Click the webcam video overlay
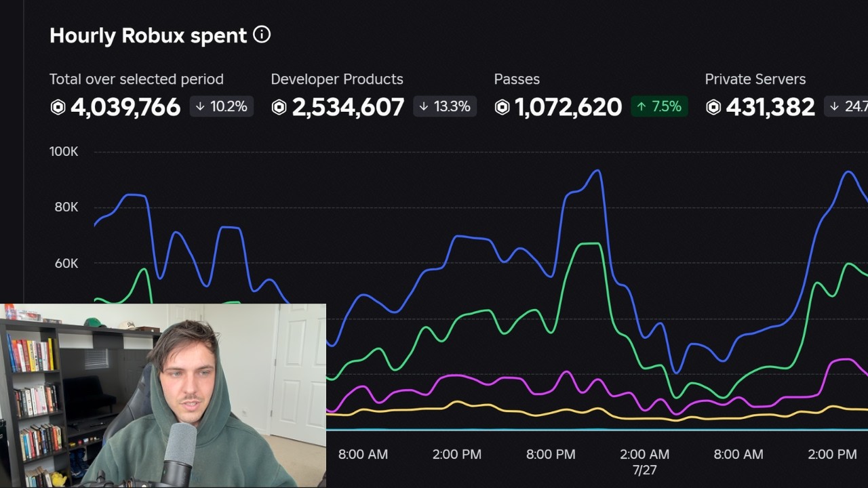This screenshot has width=868, height=488. 163,396
